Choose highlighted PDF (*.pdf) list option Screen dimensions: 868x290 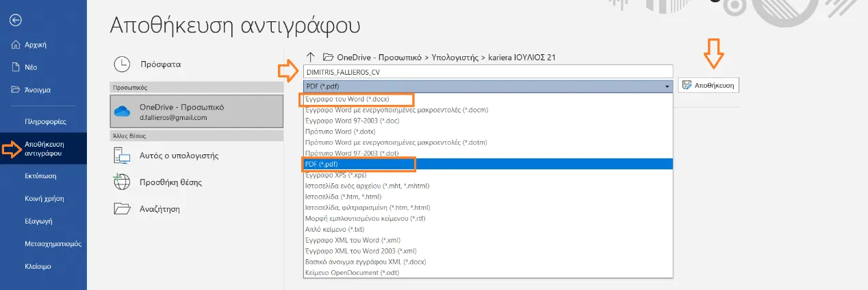(488, 164)
